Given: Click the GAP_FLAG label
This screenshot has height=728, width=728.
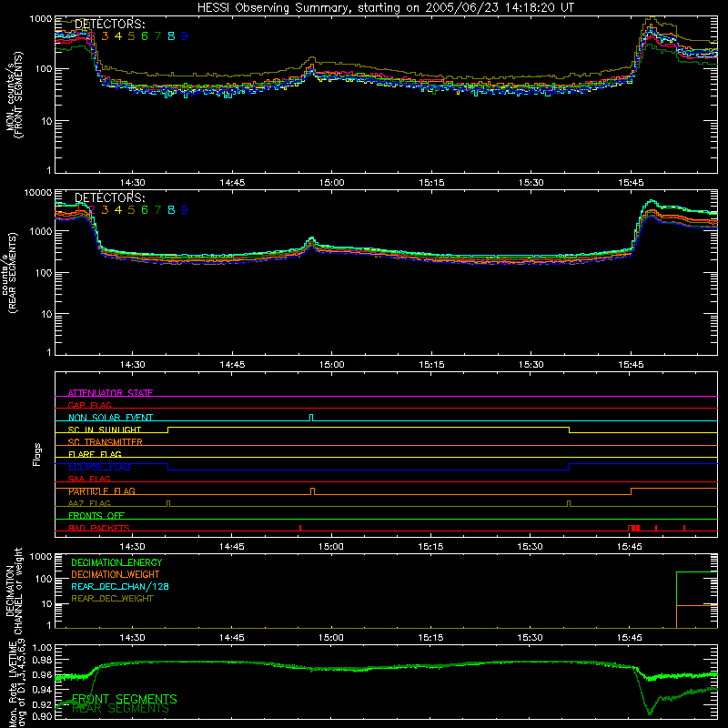Looking at the screenshot, I should [x=89, y=405].
